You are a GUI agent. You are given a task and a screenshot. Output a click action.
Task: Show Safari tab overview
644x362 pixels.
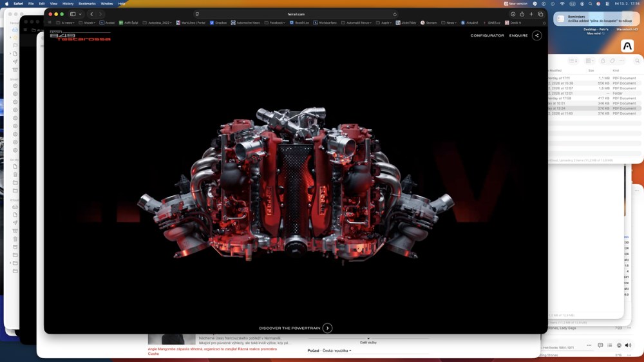point(540,14)
